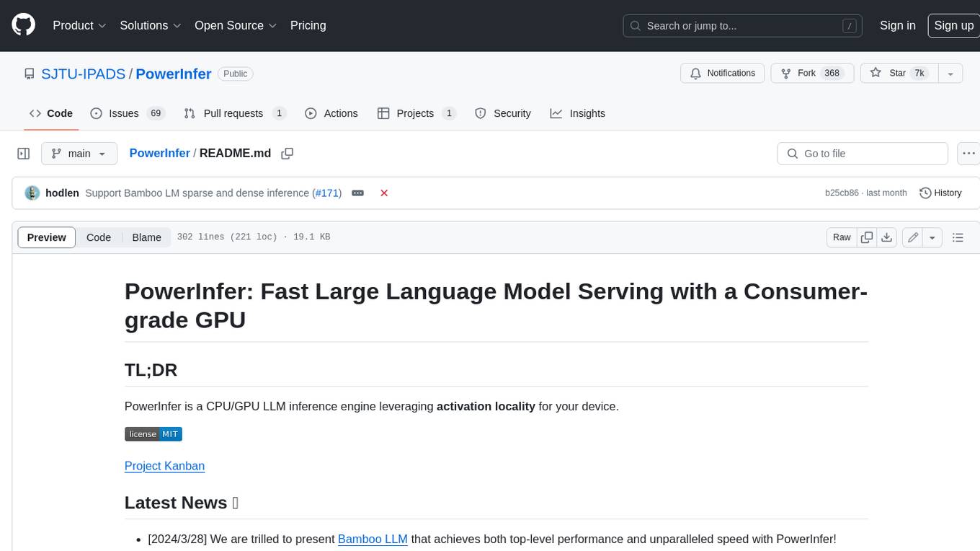Expand the file tree side panel
The width and height of the screenshot is (980, 551).
23,154
